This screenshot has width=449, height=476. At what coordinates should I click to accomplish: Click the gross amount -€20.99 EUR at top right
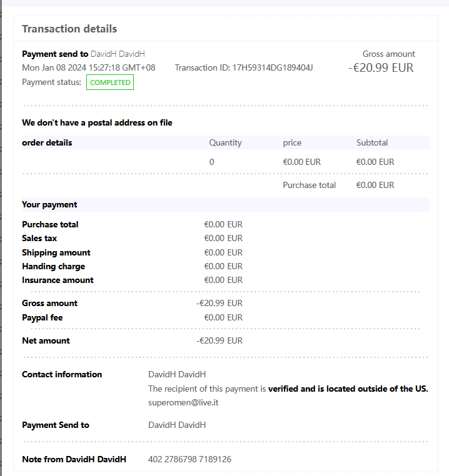(381, 67)
